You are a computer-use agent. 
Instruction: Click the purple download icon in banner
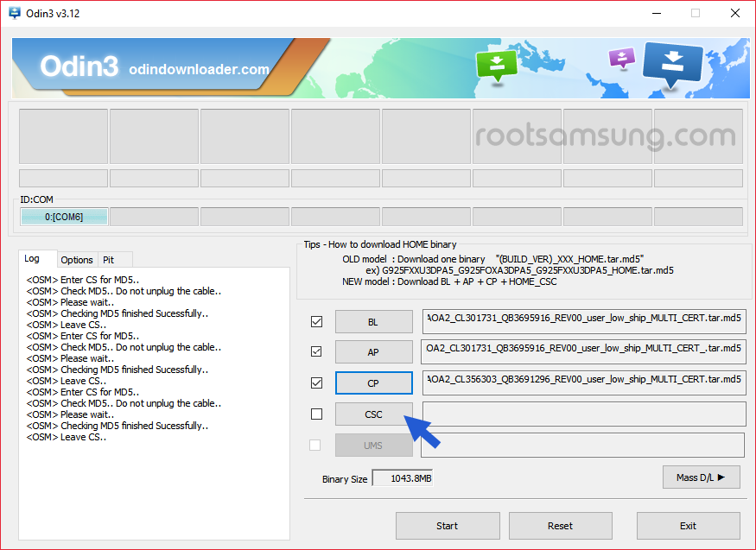click(622, 59)
